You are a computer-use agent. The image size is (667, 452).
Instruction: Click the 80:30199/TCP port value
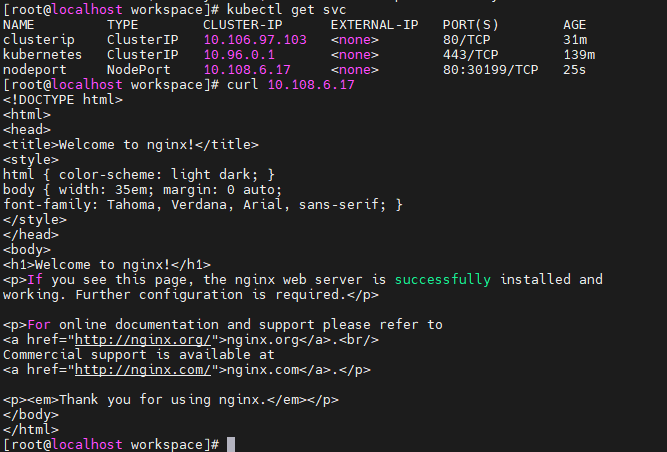point(490,70)
